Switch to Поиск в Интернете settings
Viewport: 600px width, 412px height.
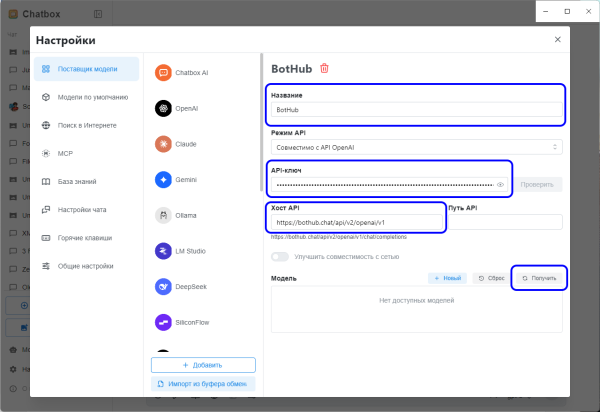[87, 125]
